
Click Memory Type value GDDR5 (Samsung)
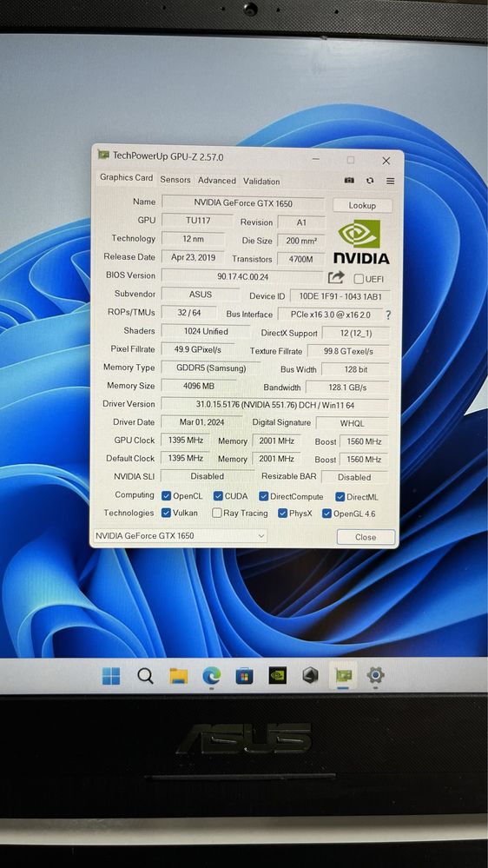(x=211, y=368)
